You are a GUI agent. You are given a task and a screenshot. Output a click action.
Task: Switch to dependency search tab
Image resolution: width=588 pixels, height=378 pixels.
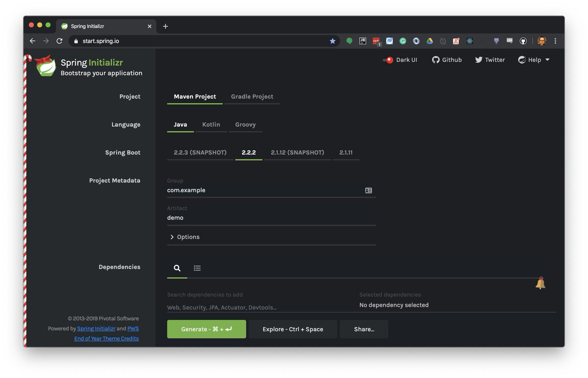pos(177,268)
